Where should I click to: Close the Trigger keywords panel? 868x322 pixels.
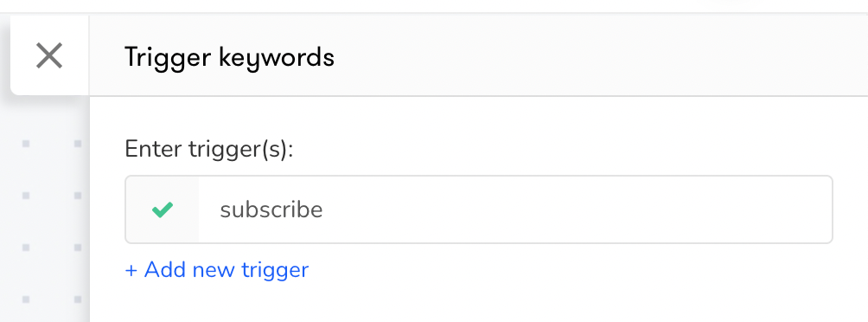[49, 56]
